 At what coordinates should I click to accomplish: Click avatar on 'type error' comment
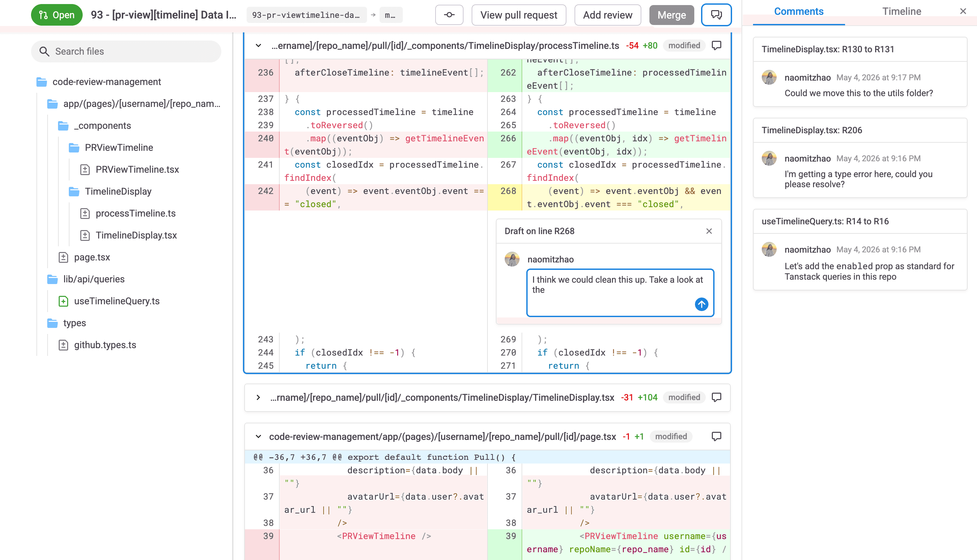pos(769,158)
